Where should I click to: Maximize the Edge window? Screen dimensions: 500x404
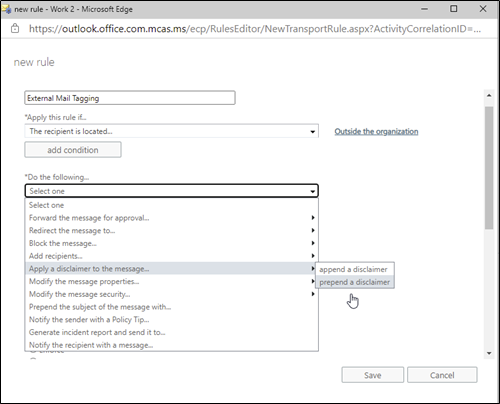point(454,9)
